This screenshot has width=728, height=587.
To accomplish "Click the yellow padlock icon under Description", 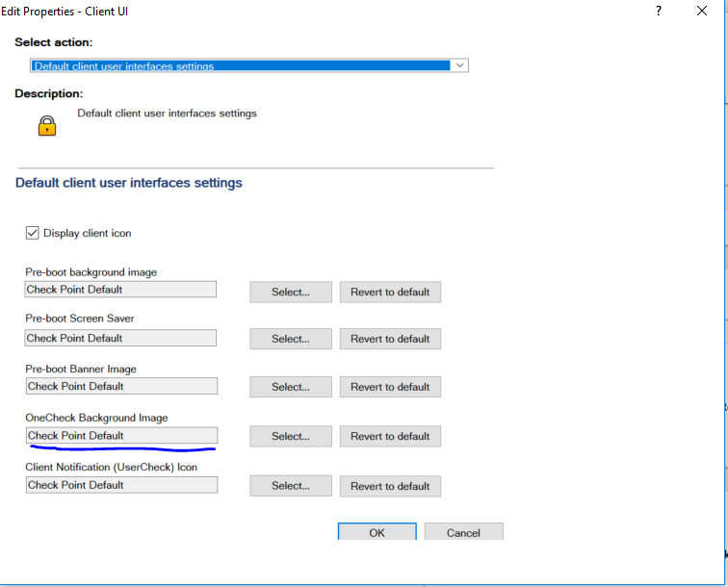I will (47, 126).
